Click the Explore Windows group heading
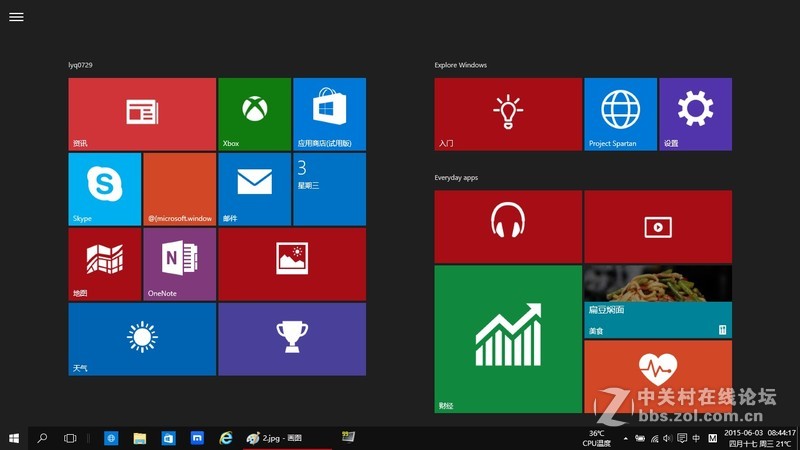Image resolution: width=800 pixels, height=450 pixels. pyautogui.click(x=461, y=65)
